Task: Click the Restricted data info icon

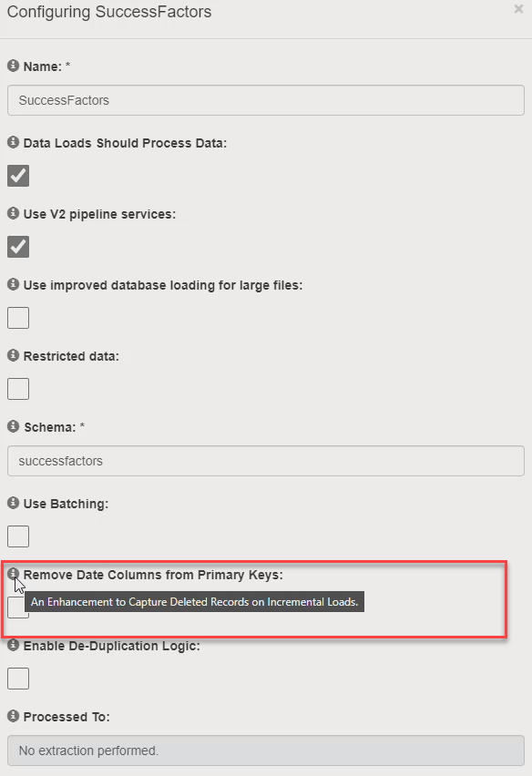Action: coord(14,355)
